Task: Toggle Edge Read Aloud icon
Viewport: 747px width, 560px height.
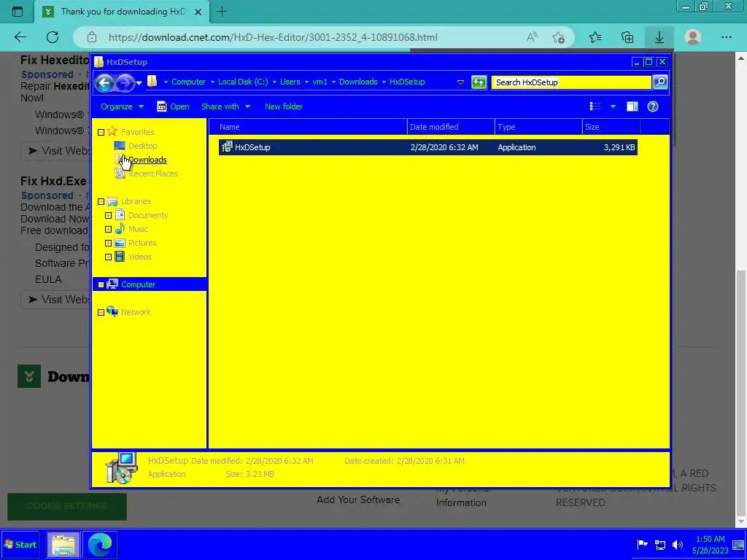Action: pos(532,37)
